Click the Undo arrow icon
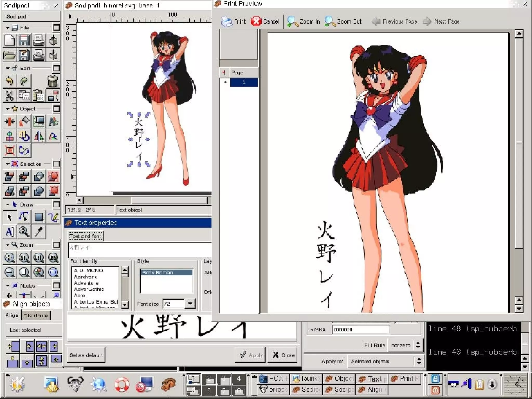This screenshot has height=399, width=532. (x=10, y=81)
